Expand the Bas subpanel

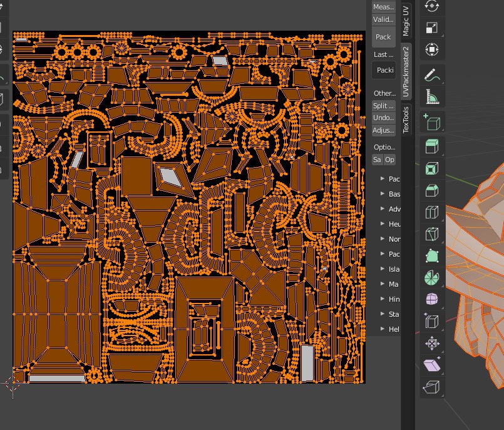[383, 193]
